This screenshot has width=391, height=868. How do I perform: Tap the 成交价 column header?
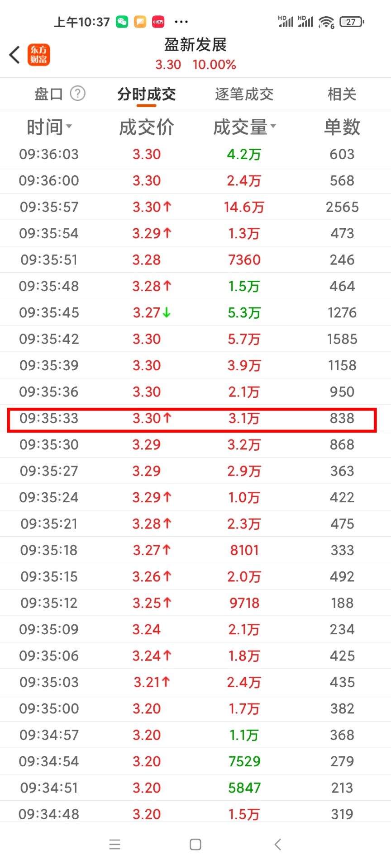pos(147,127)
